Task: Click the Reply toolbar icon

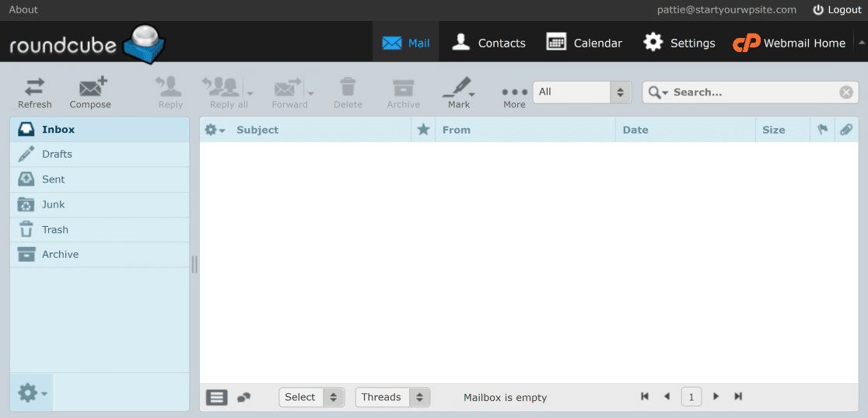Action: (170, 87)
